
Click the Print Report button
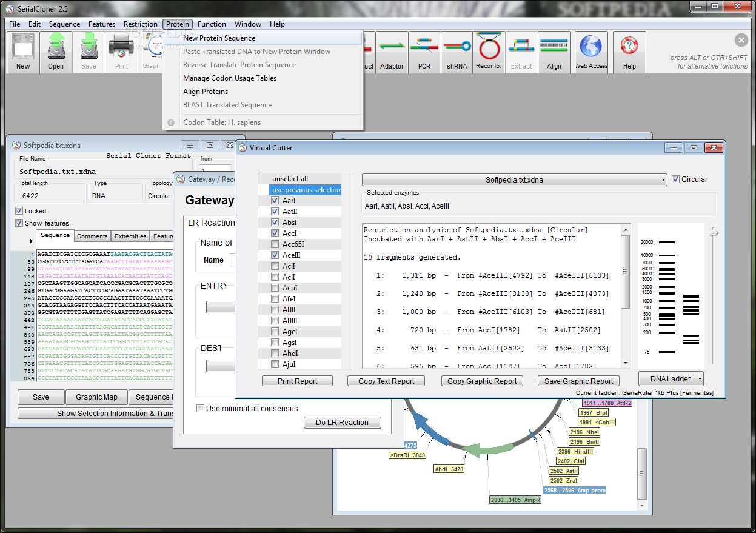tap(298, 381)
